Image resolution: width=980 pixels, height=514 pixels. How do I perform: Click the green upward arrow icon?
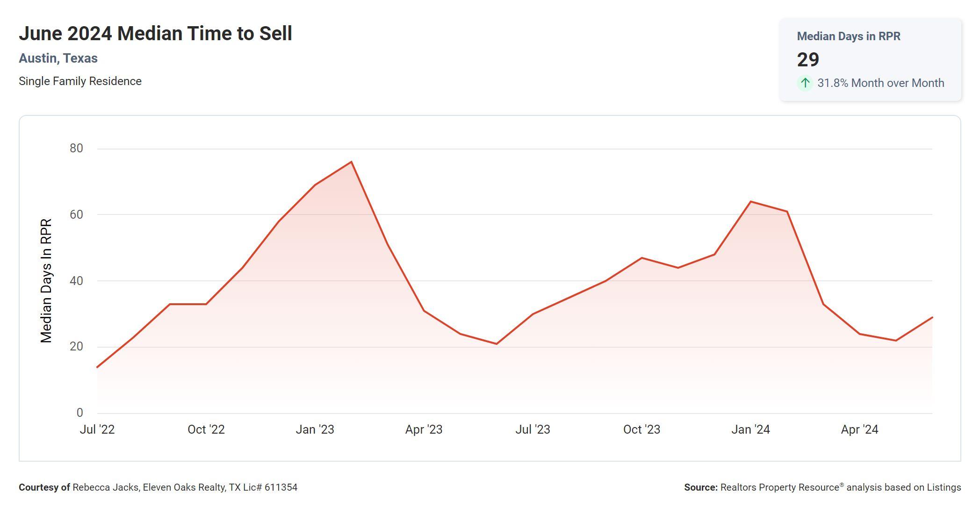tap(805, 83)
